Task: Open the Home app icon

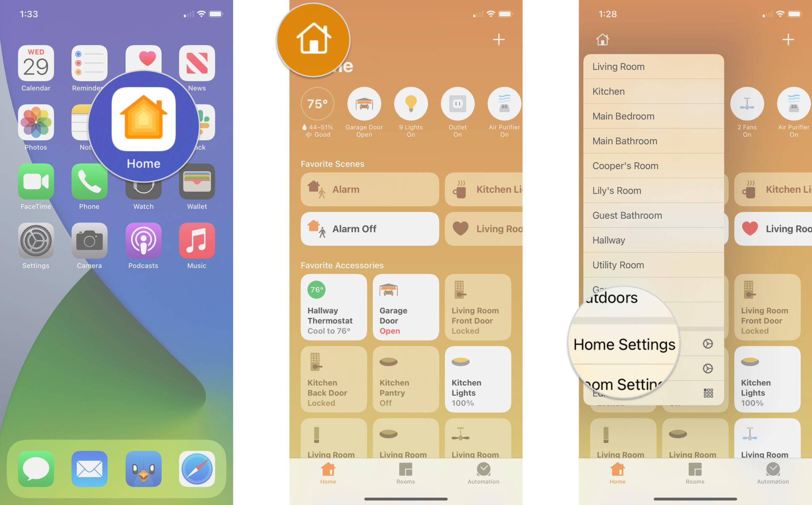Action: 143,125
